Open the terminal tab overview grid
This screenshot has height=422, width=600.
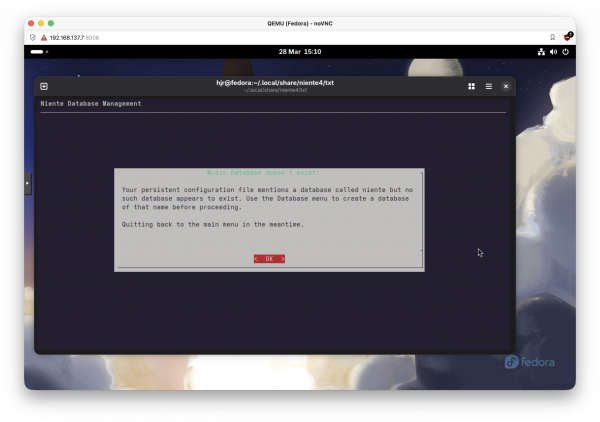[x=471, y=87]
